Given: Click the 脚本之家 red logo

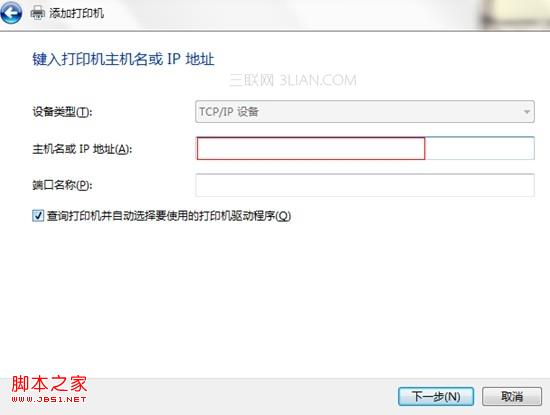Looking at the screenshot, I should [x=49, y=384].
